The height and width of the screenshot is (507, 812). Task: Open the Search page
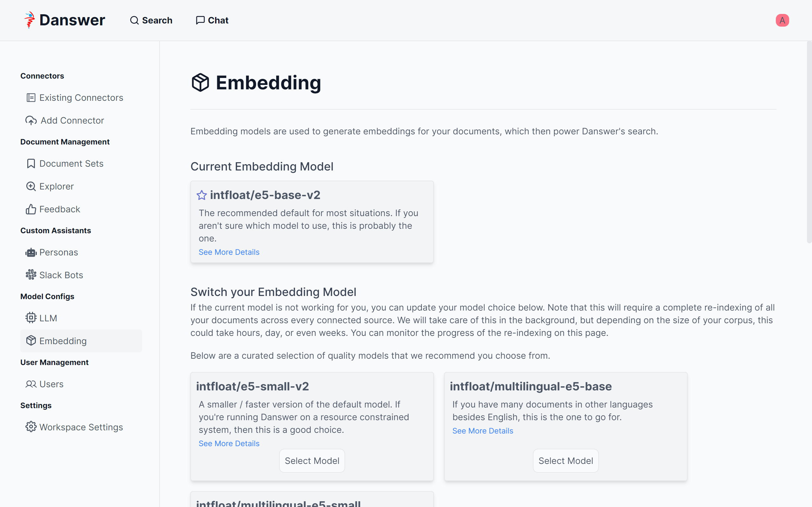click(151, 21)
